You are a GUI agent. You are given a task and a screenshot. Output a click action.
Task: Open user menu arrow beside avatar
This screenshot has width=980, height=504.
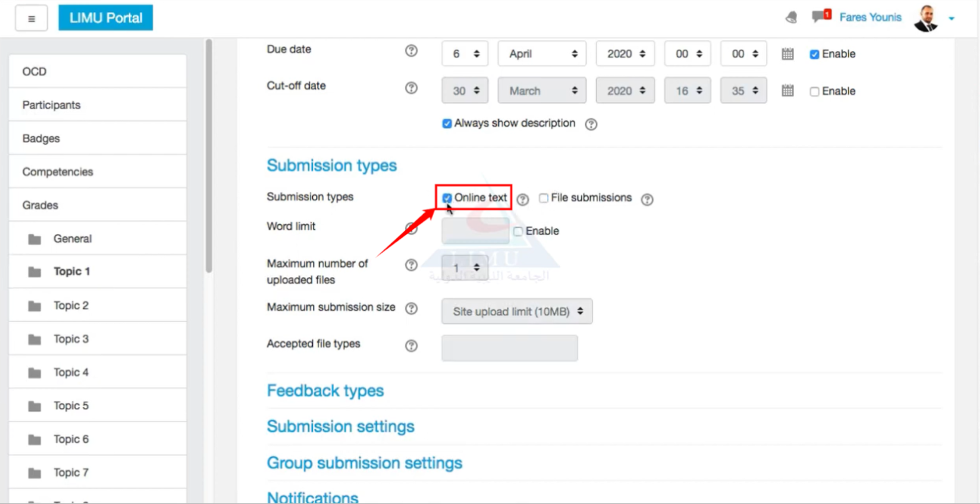point(951,18)
